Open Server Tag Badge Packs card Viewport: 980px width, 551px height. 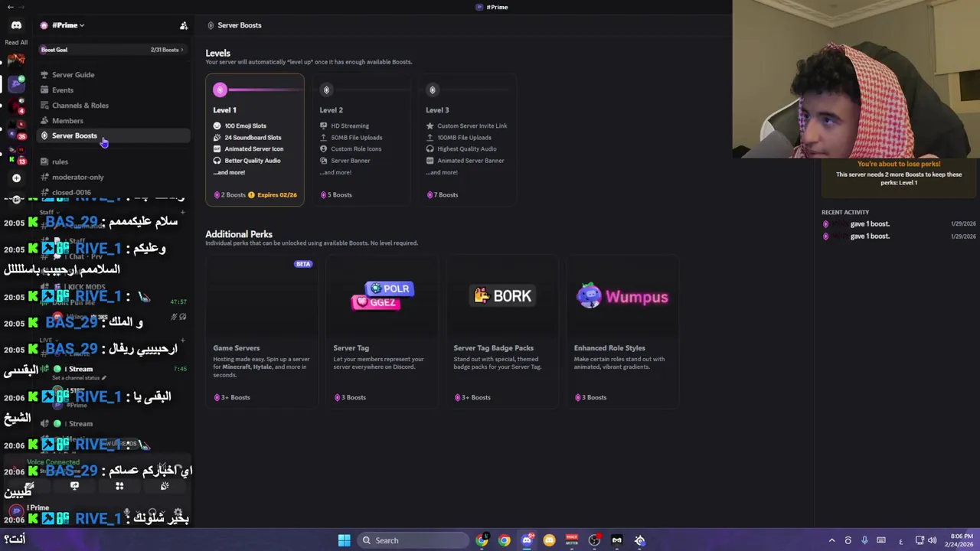tap(501, 331)
